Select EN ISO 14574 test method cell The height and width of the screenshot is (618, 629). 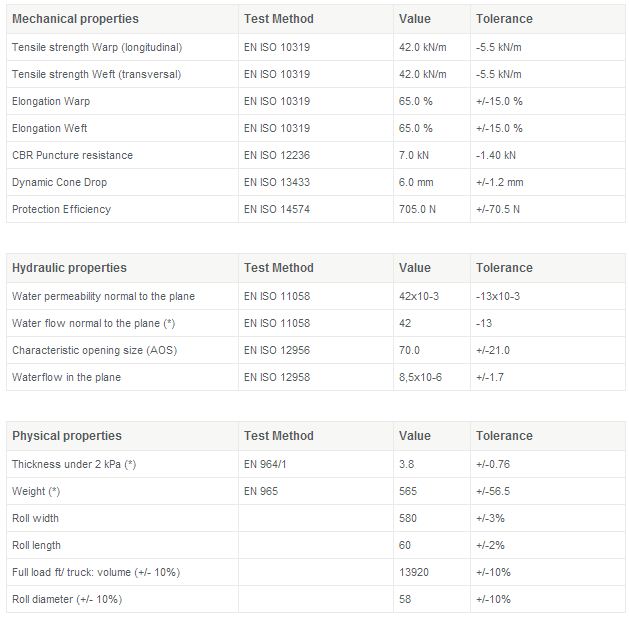pos(277,209)
